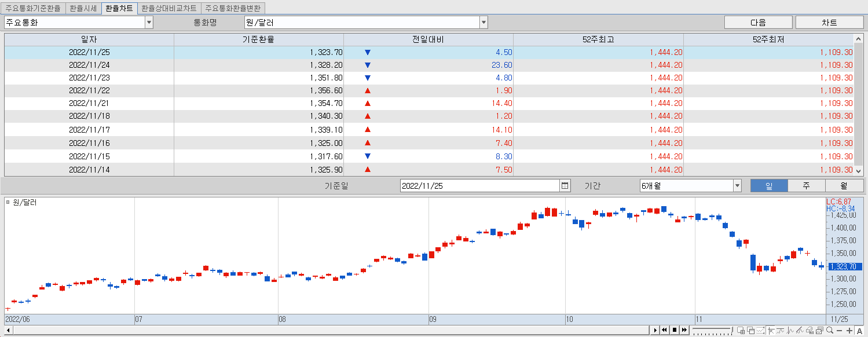Click the chart scrollbar left arrow

tap(8, 330)
